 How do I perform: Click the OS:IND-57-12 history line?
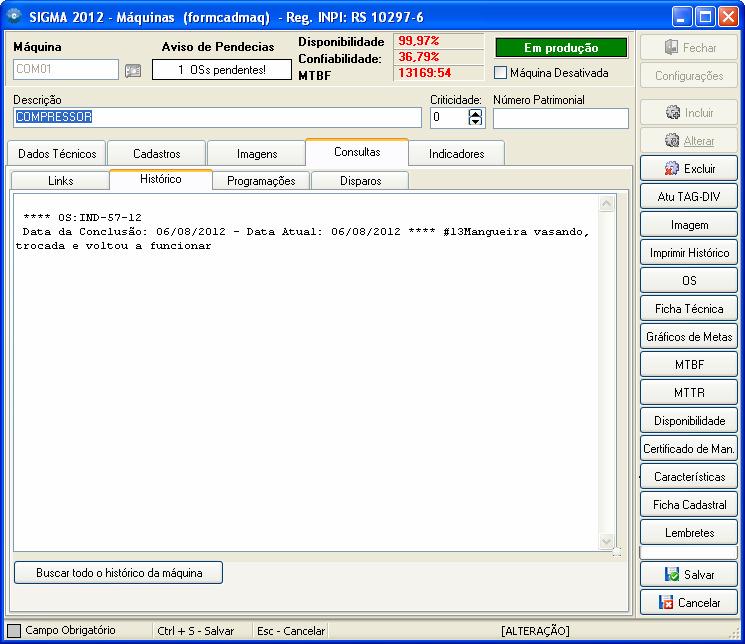82,217
